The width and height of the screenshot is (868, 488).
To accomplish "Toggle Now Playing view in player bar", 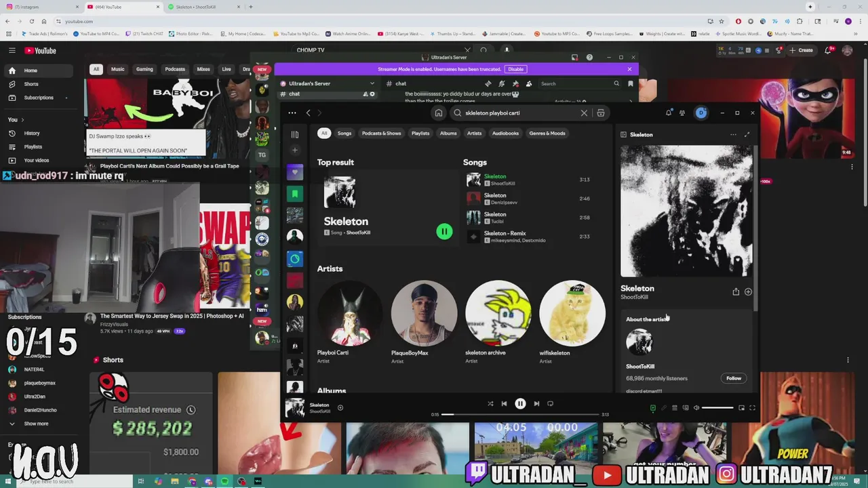I will 652,408.
